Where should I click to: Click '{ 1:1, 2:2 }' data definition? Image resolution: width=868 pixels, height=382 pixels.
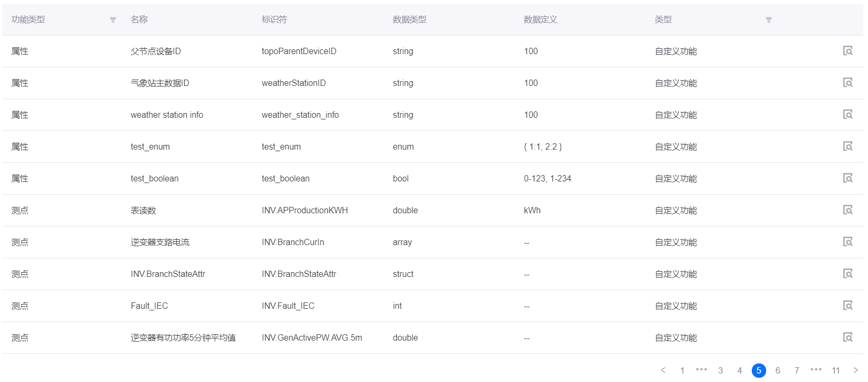[x=543, y=146]
